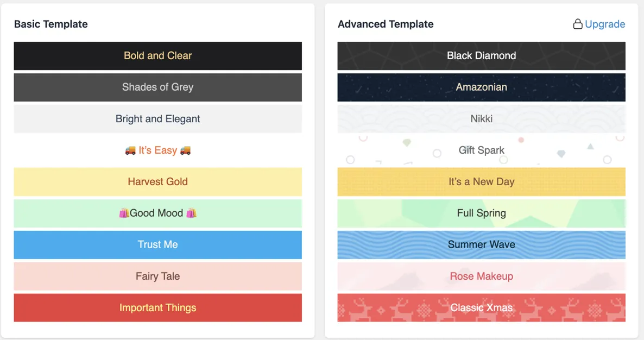Pick the Rose Makeup template
The width and height of the screenshot is (644, 340).
481,276
